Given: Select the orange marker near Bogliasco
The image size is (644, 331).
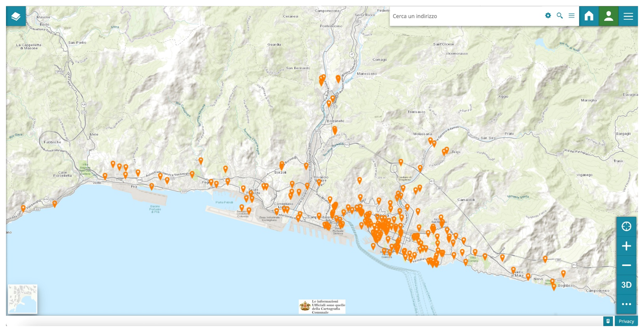Looking at the screenshot, I should (554, 286).
